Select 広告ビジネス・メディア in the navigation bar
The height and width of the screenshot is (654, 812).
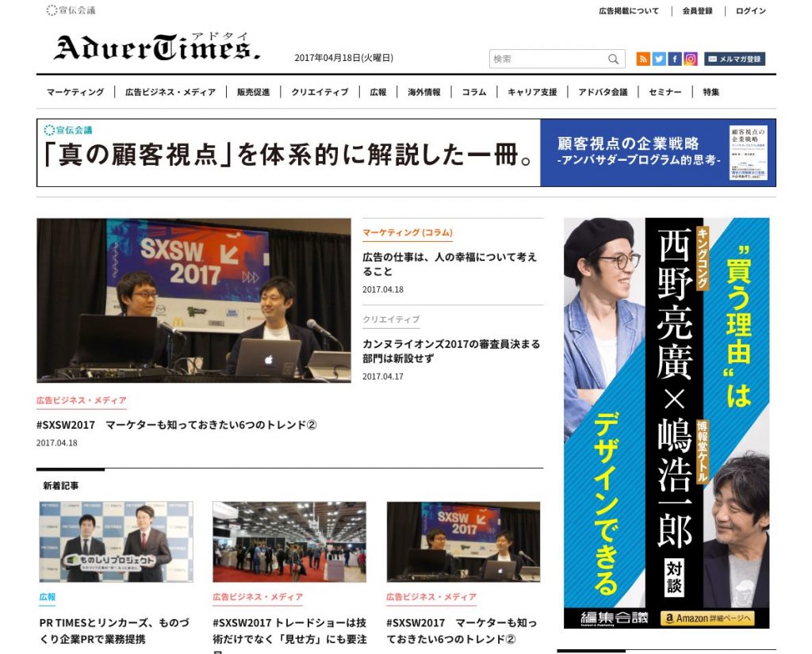tap(170, 92)
